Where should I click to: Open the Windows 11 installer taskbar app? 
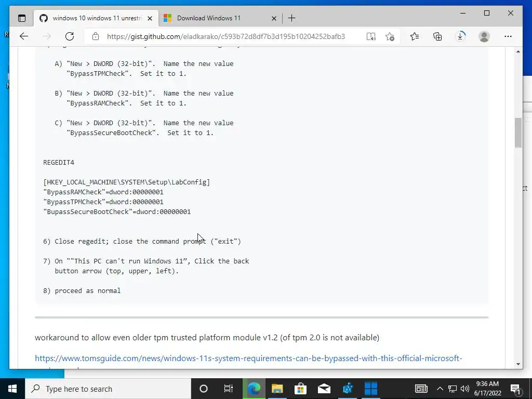[x=371, y=389]
